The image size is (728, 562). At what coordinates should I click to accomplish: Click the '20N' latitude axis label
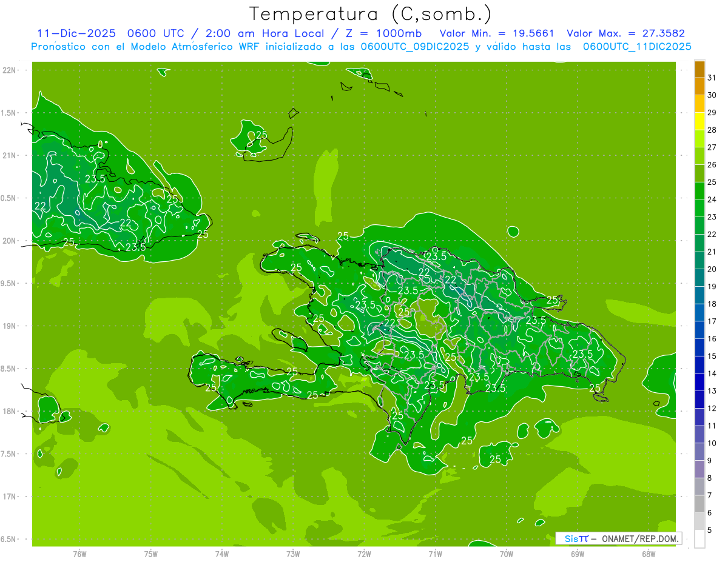pyautogui.click(x=10, y=241)
